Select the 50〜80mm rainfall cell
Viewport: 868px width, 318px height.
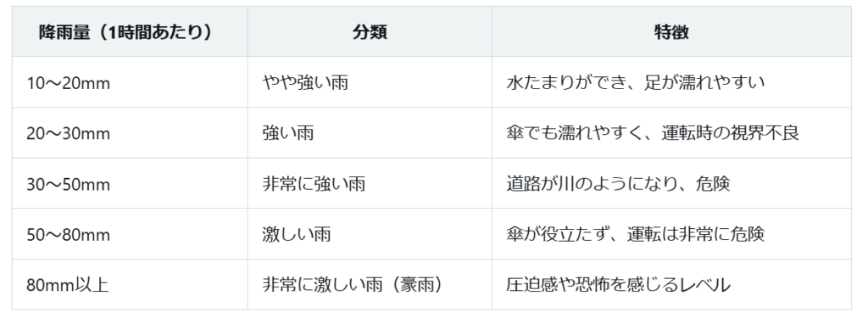click(130, 234)
